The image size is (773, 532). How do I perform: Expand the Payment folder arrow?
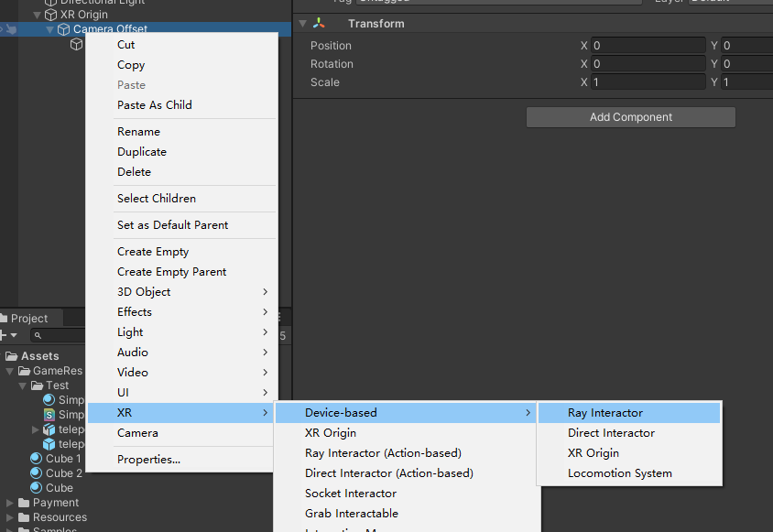click(10, 503)
